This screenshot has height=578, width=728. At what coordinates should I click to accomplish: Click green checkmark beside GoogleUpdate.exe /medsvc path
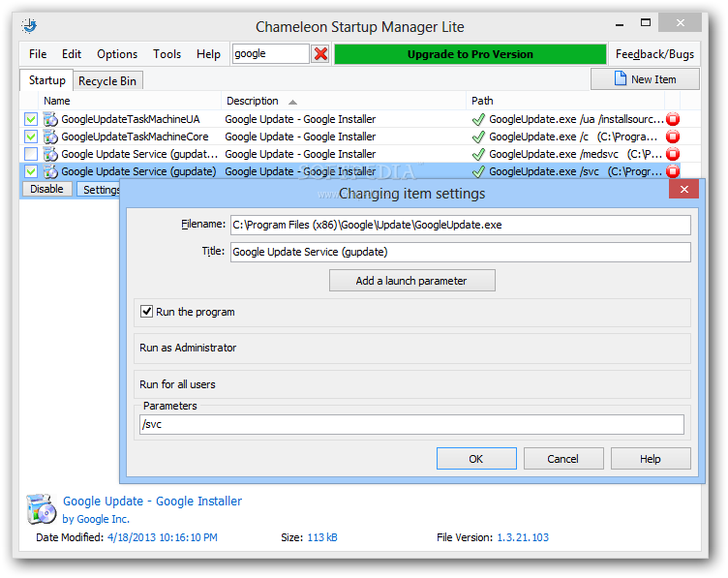478,154
